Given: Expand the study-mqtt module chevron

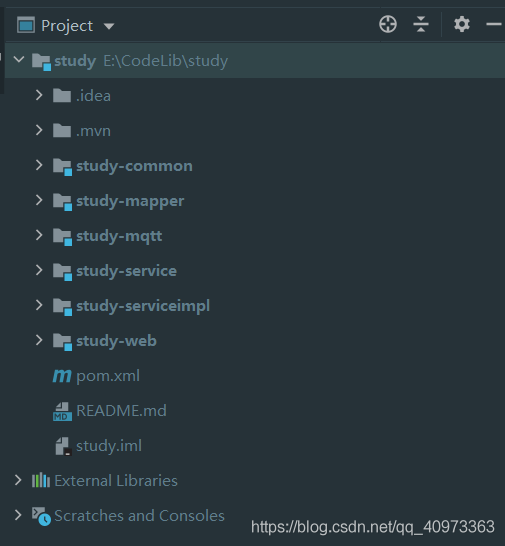Looking at the screenshot, I should click(39, 235).
